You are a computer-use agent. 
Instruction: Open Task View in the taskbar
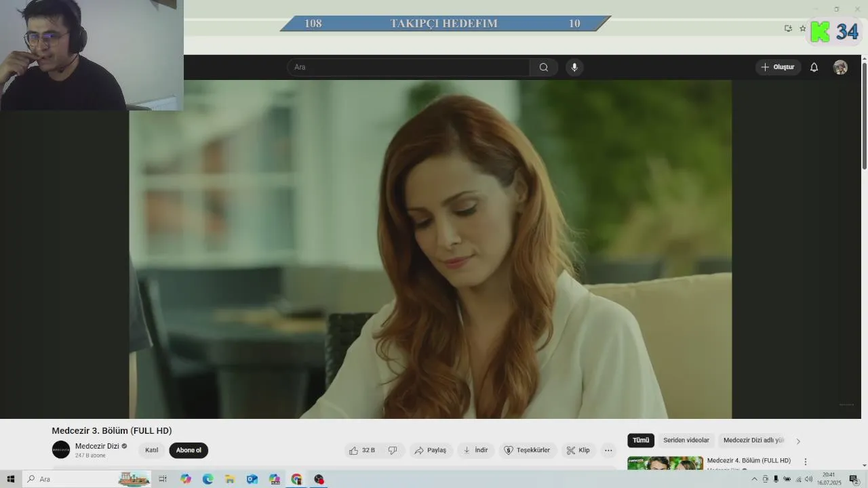point(163,479)
